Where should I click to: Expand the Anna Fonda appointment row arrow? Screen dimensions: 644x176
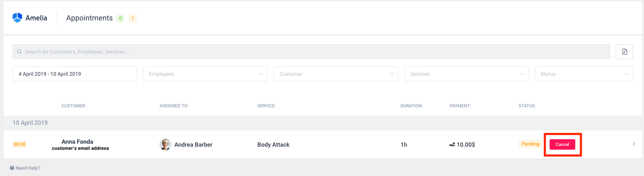coord(634,144)
